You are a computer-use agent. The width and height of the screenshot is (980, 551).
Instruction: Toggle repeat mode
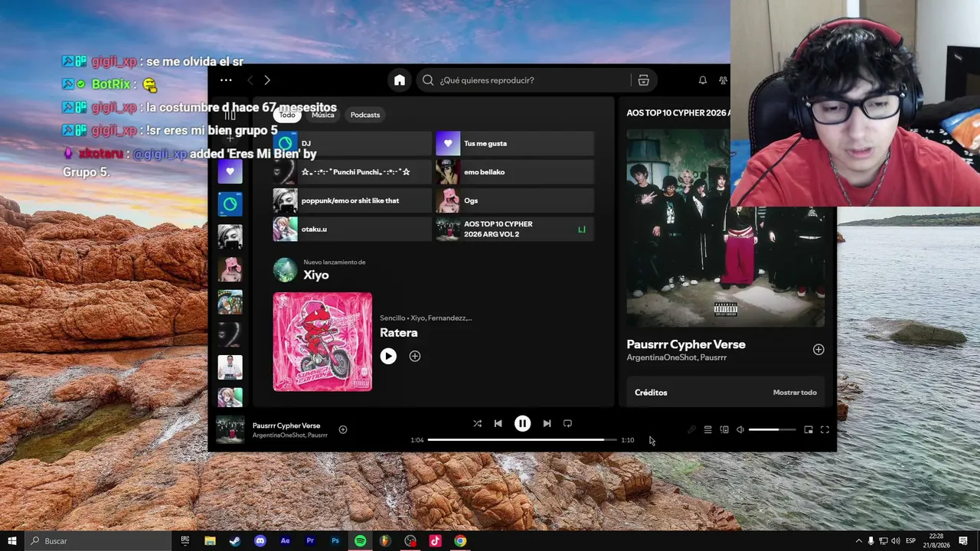[x=567, y=423]
